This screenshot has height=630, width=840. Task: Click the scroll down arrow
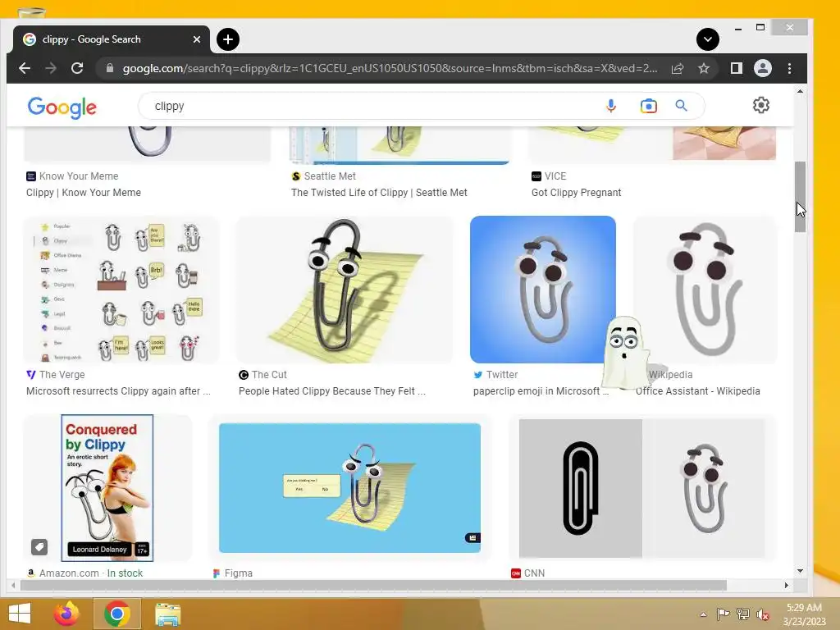(x=800, y=571)
